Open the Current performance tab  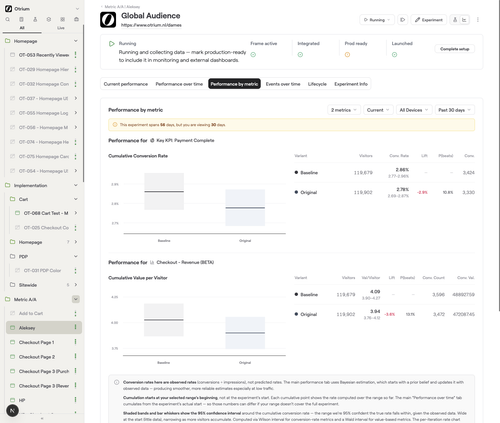126,84
